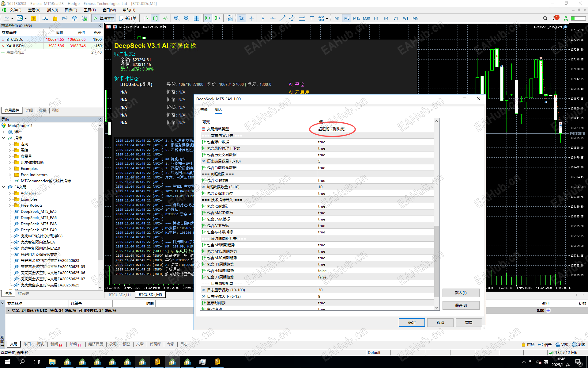
Task: Toggle Algo Trading (算法交易) on or off
Action: pyautogui.click(x=104, y=18)
